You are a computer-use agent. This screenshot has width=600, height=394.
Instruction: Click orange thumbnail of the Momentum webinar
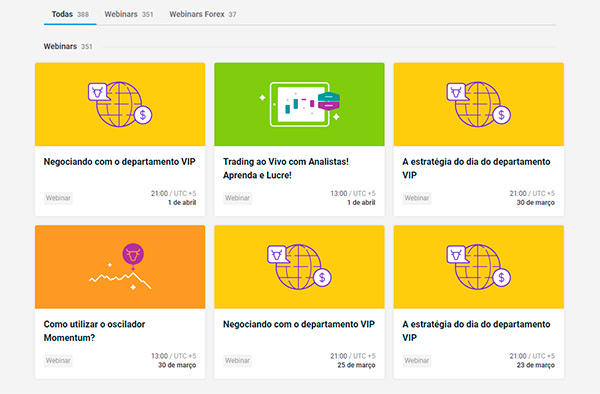(120, 267)
